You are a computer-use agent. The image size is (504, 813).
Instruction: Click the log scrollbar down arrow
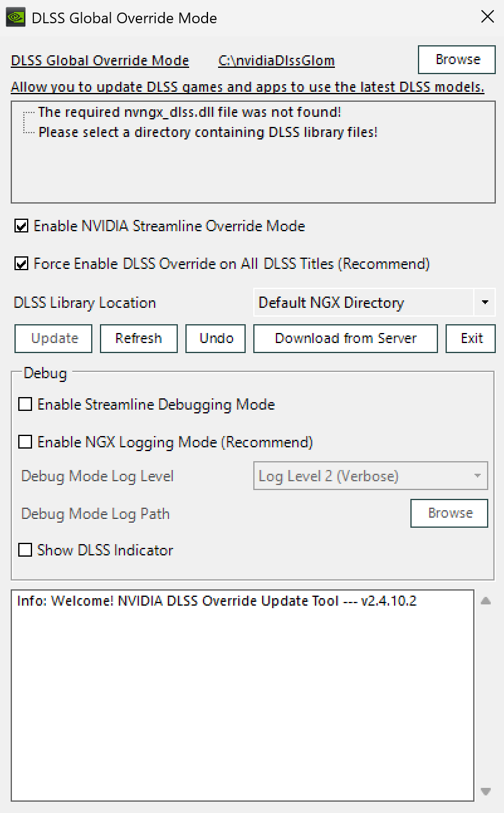(485, 791)
